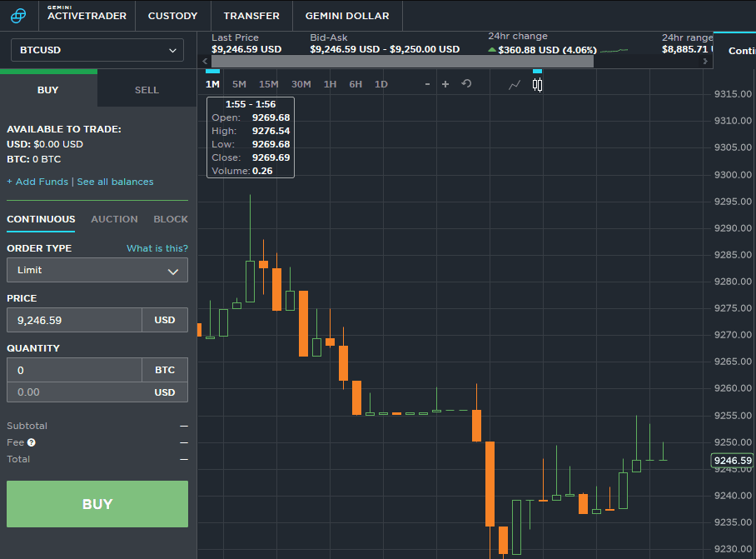Open the Custody tab
Screen dimensions: 756x559
(172, 16)
